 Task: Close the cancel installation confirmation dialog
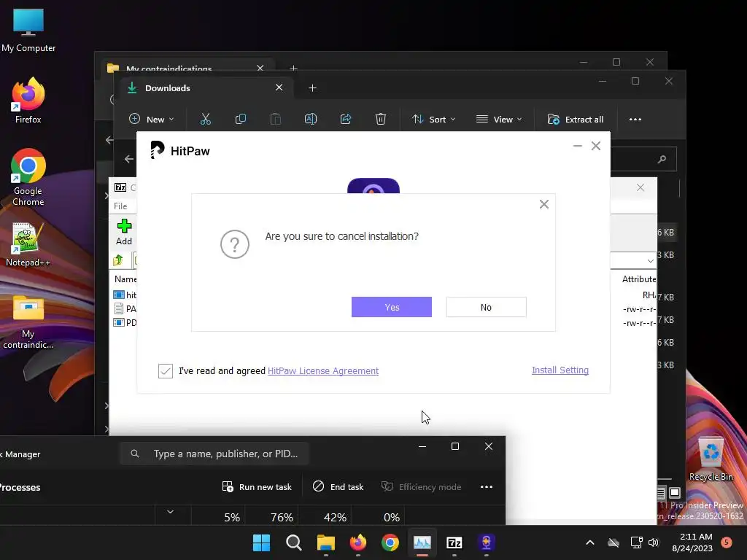pos(544,204)
